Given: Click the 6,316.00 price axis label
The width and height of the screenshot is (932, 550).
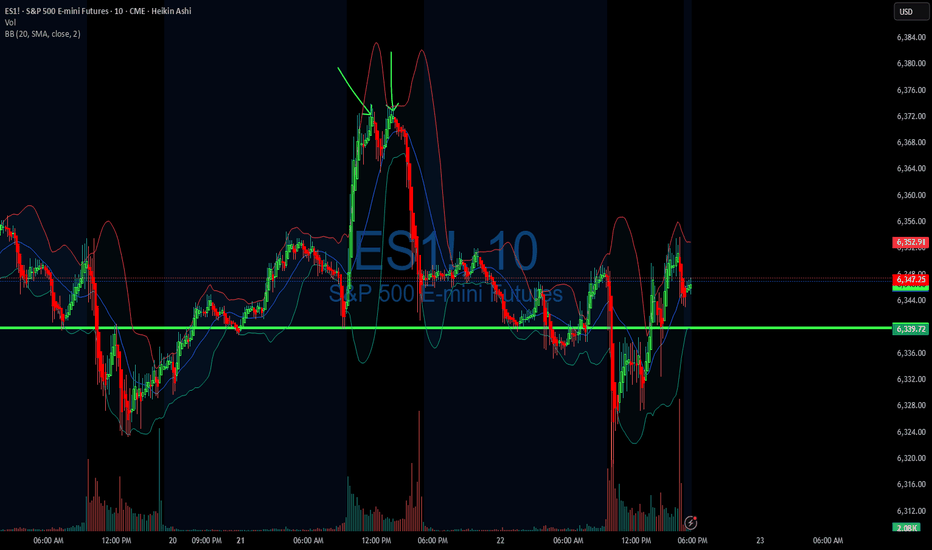Looking at the screenshot, I should tap(911, 485).
